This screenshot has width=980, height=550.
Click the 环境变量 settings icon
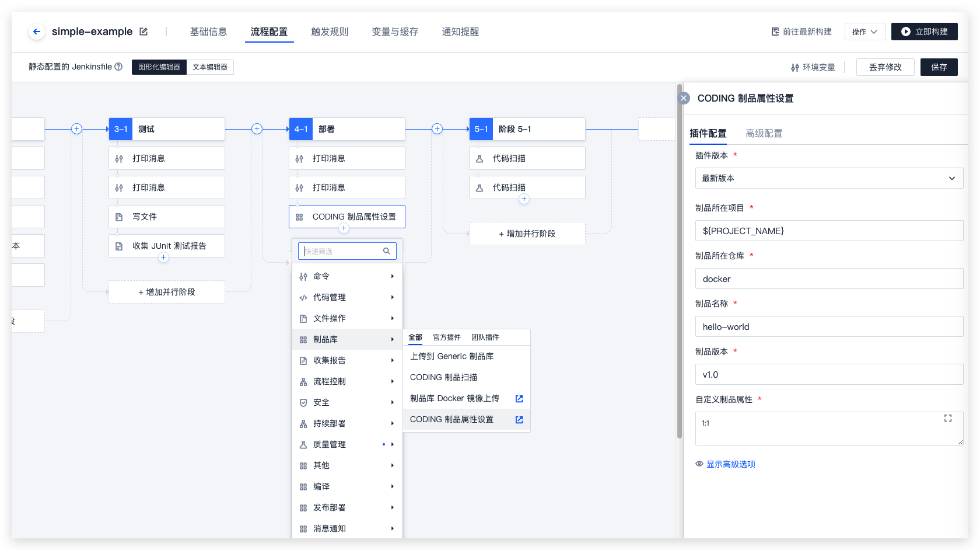click(x=795, y=68)
